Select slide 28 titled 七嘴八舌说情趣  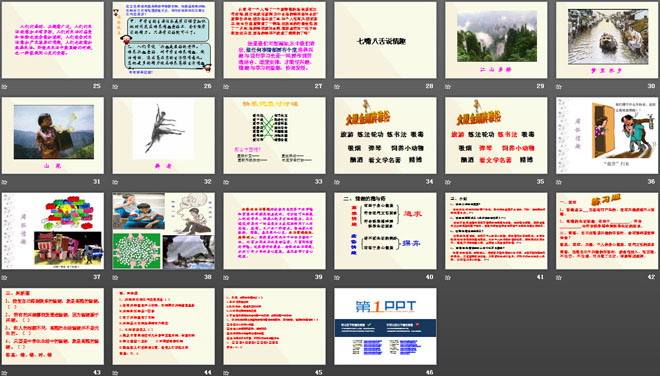[x=385, y=40]
